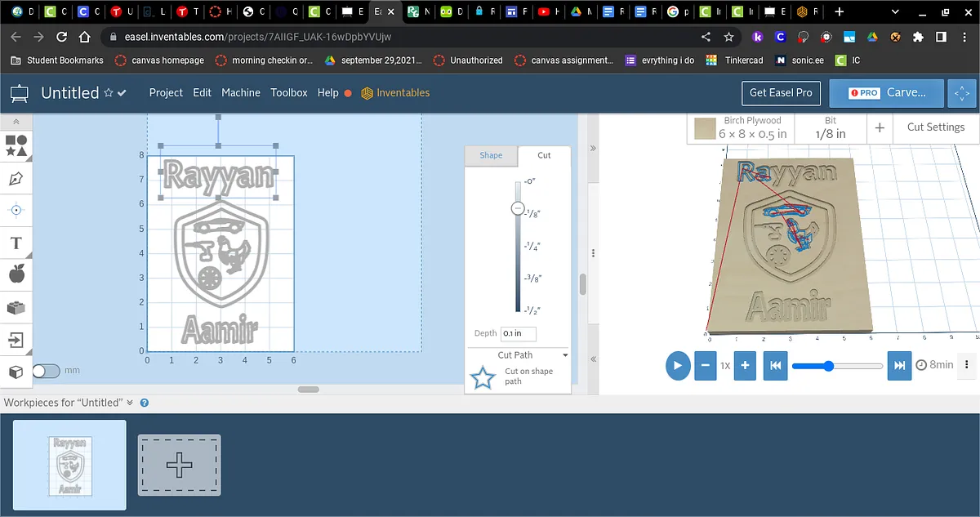Switch to the Shape tab
The width and height of the screenshot is (980, 517).
point(491,155)
